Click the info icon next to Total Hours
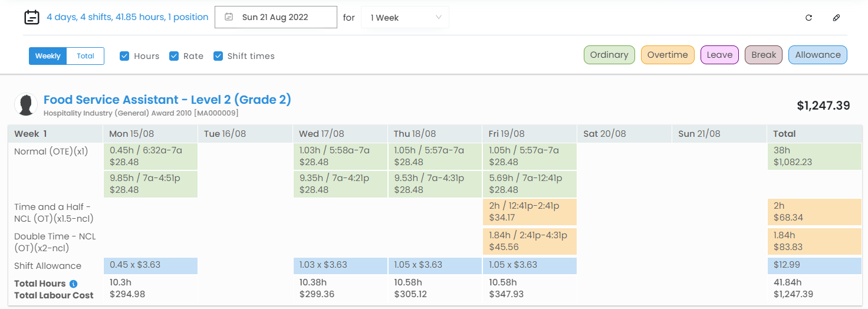 pyautogui.click(x=74, y=284)
